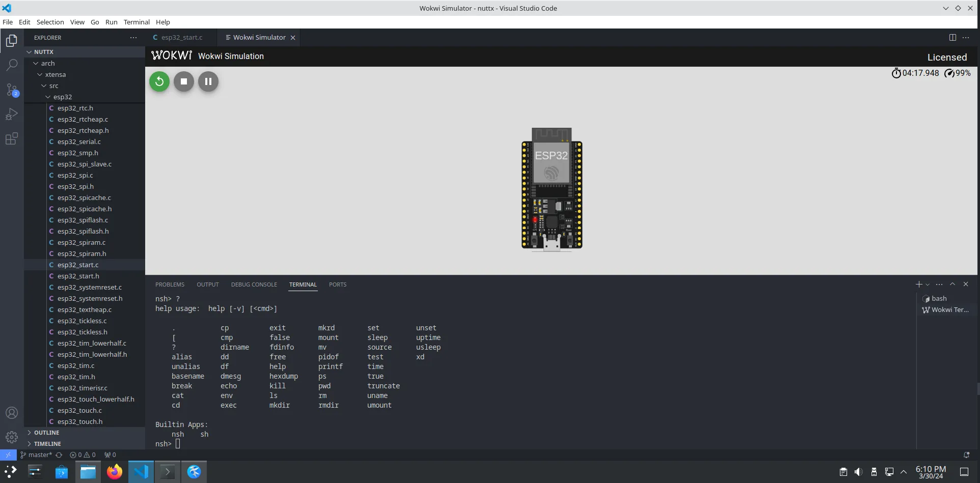Open the Search view in activity bar
Viewport: 980px width, 483px height.
click(12, 65)
